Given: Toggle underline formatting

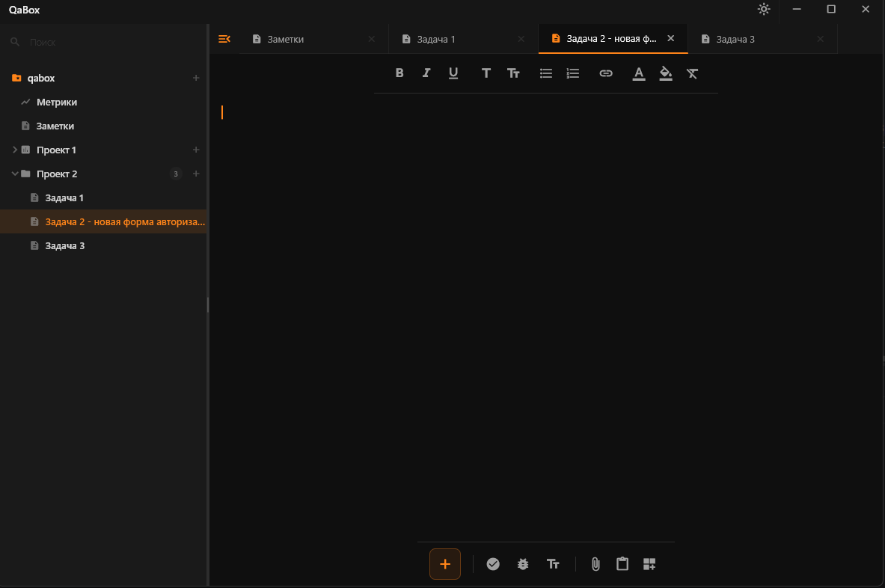Looking at the screenshot, I should [x=453, y=73].
